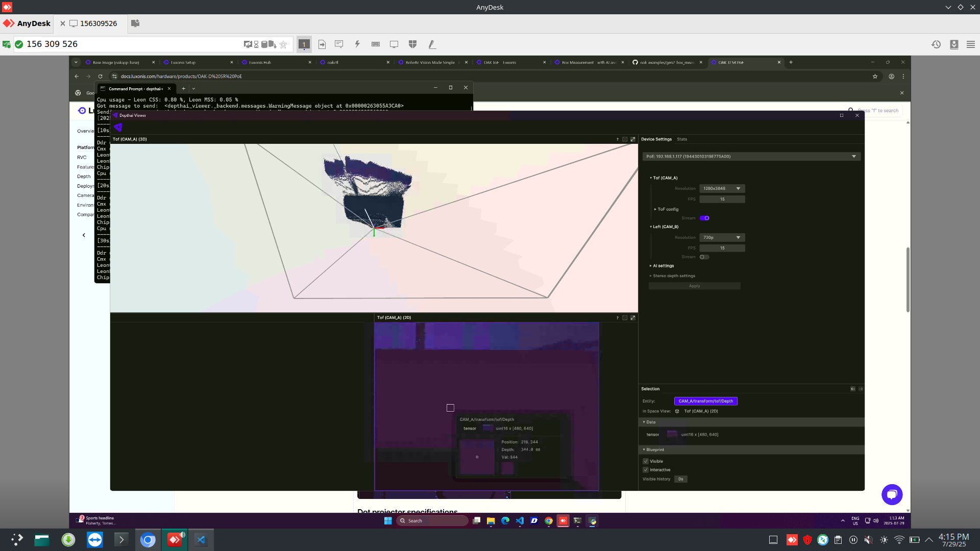This screenshot has height=551, width=980.
Task: Maximize the Tof (CAM_A) 2D view panel
Action: 633,318
